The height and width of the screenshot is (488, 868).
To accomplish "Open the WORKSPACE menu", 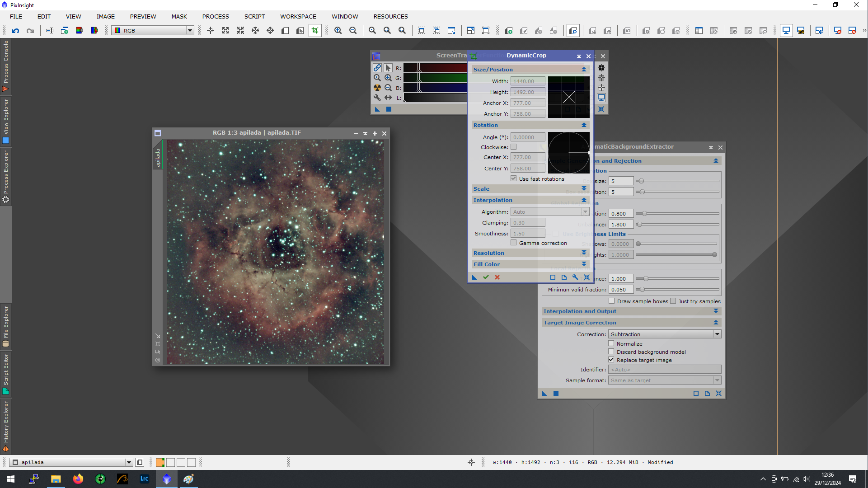I will point(298,16).
